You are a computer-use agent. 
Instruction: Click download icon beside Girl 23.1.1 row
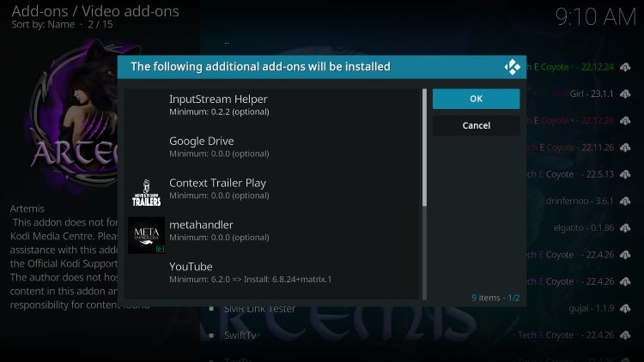point(625,94)
